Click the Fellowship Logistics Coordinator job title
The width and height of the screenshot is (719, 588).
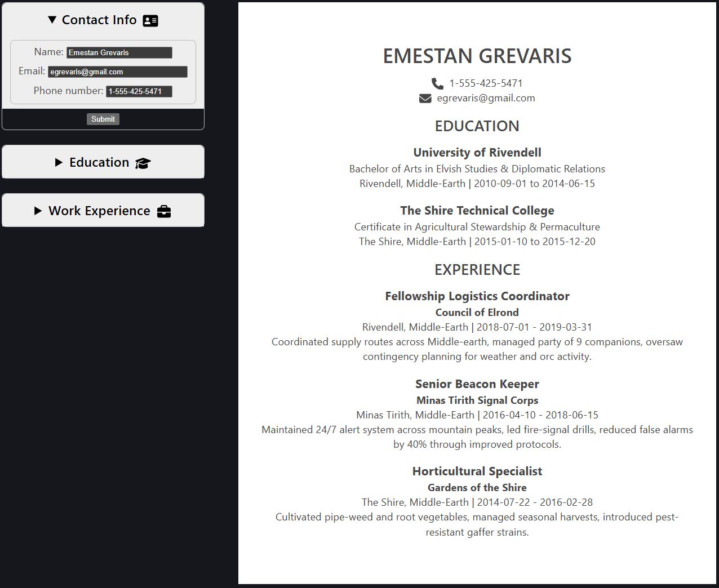click(x=477, y=296)
